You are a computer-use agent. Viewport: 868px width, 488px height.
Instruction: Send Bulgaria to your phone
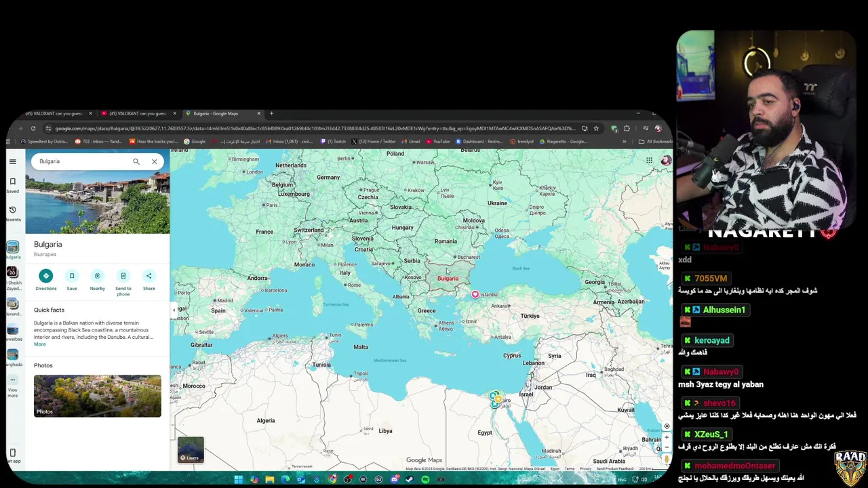[x=123, y=282]
